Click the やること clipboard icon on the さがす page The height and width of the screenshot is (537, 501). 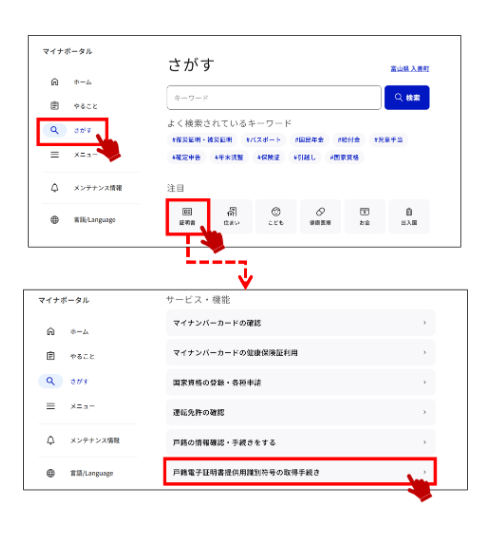54,105
